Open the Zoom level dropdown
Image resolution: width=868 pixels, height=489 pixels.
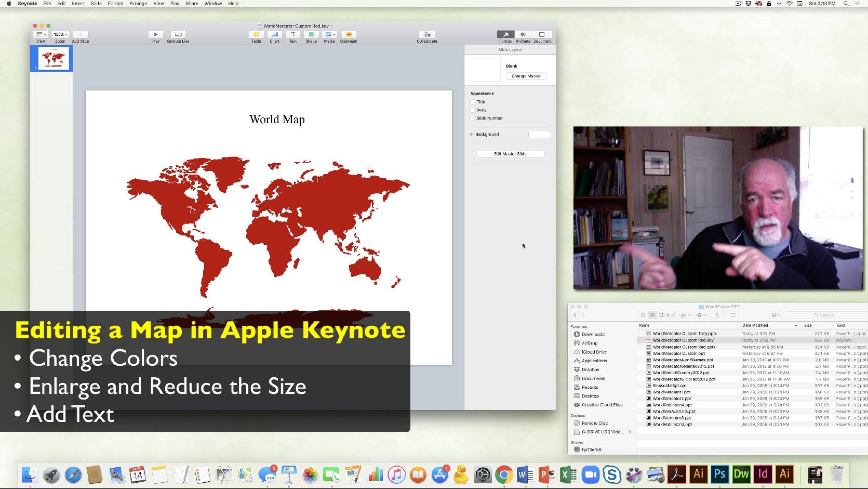(60, 34)
